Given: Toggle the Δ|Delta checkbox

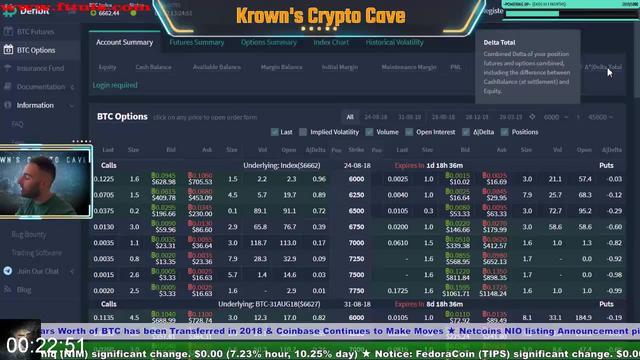Looking at the screenshot, I should click(466, 132).
